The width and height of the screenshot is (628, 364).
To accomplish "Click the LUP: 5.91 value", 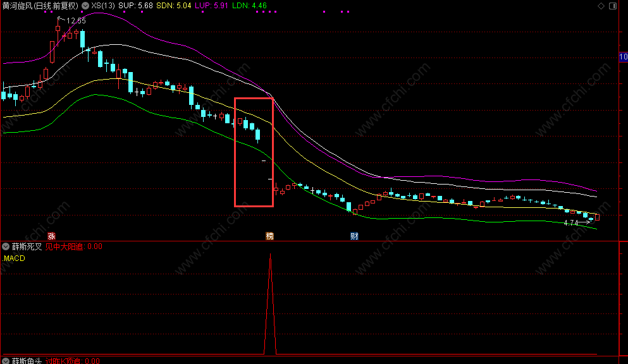I will pyautogui.click(x=211, y=6).
